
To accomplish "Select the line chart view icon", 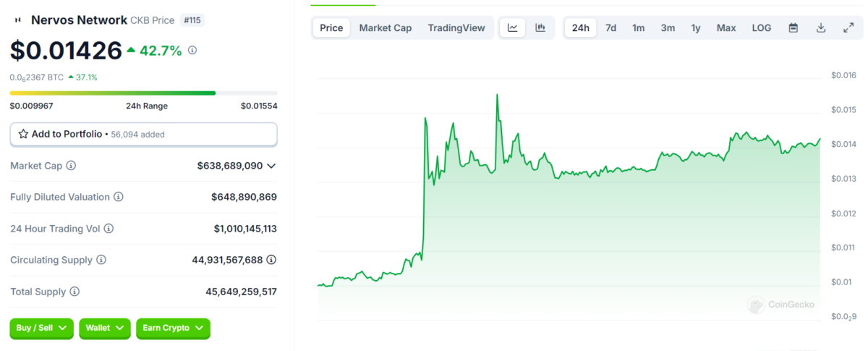I will 513,28.
